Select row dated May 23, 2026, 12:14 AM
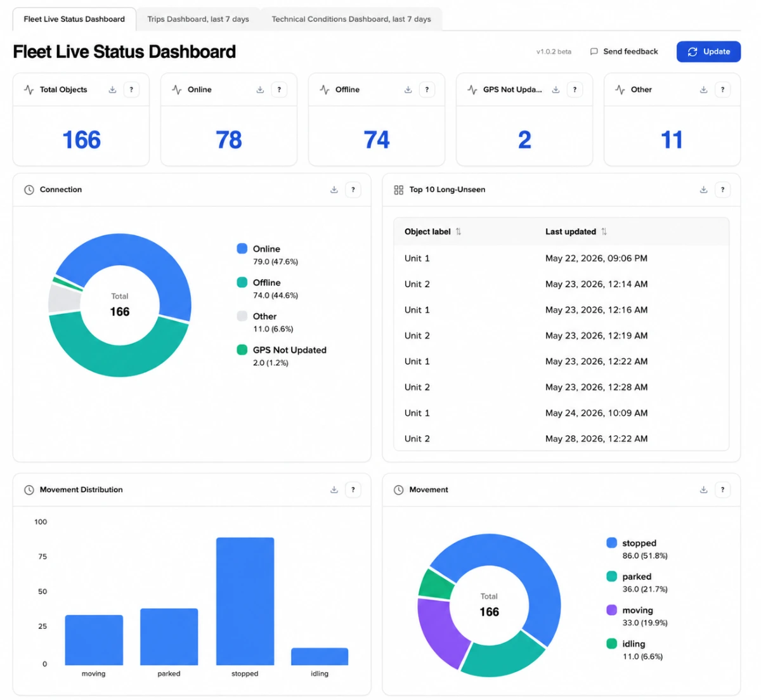Image resolution: width=761 pixels, height=700 pixels. click(x=561, y=284)
